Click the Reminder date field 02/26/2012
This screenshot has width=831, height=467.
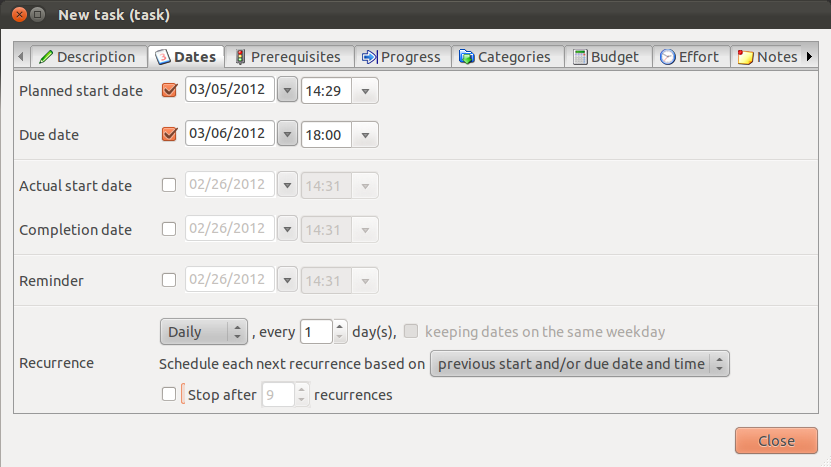(230, 279)
